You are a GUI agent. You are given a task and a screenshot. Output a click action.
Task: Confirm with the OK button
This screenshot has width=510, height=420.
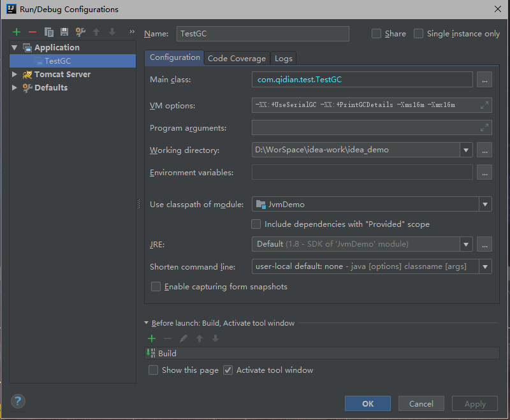pos(368,403)
